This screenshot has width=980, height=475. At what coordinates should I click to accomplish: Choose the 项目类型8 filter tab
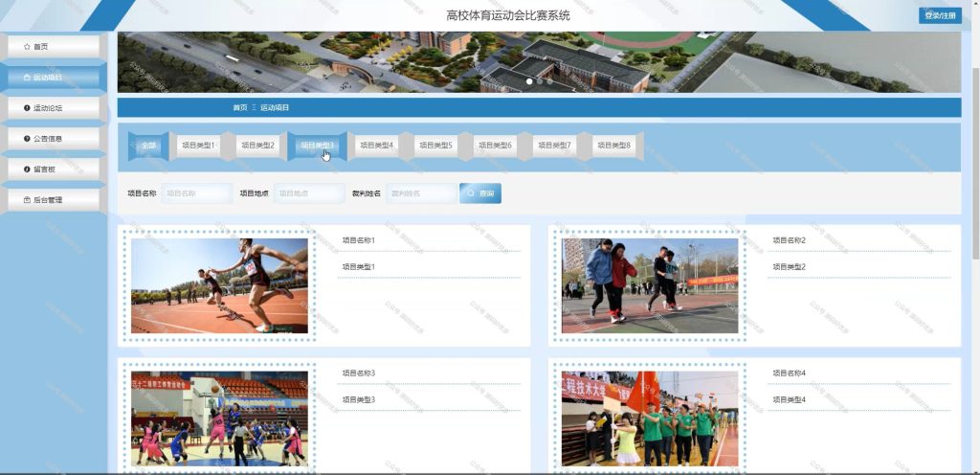[614, 146]
